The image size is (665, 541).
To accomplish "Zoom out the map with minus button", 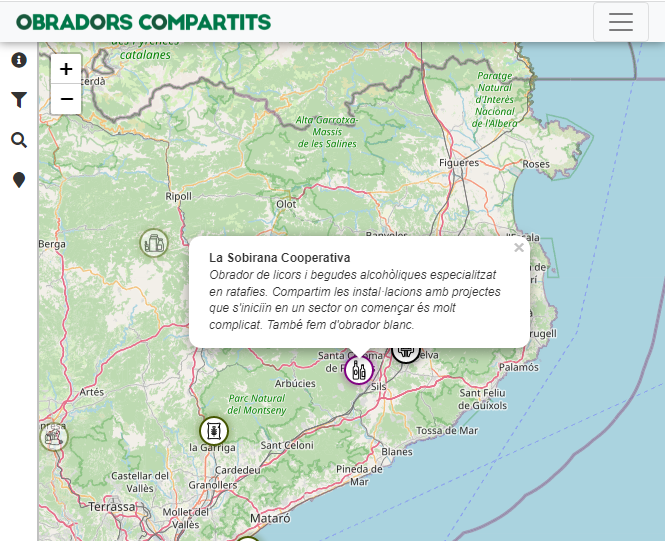I will pyautogui.click(x=66, y=99).
